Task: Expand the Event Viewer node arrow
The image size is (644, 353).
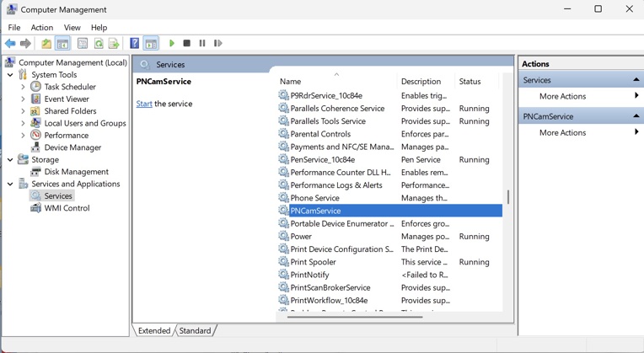Action: 23,99
